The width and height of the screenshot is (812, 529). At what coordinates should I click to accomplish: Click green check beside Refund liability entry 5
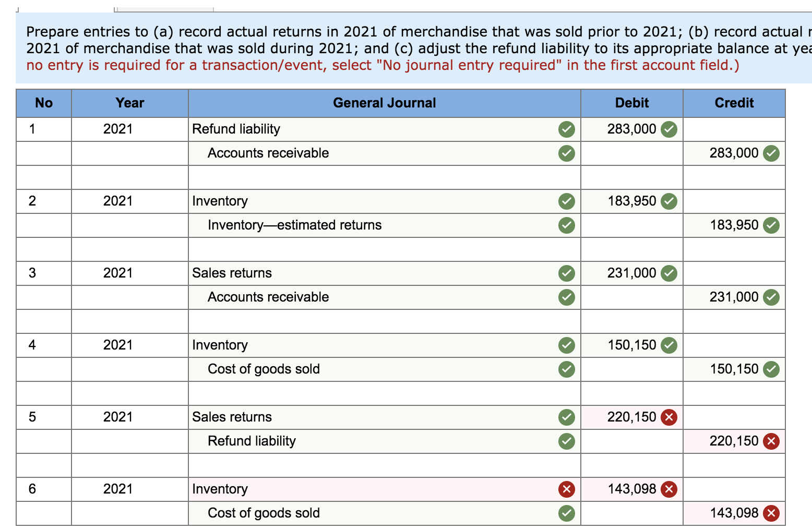click(x=566, y=441)
